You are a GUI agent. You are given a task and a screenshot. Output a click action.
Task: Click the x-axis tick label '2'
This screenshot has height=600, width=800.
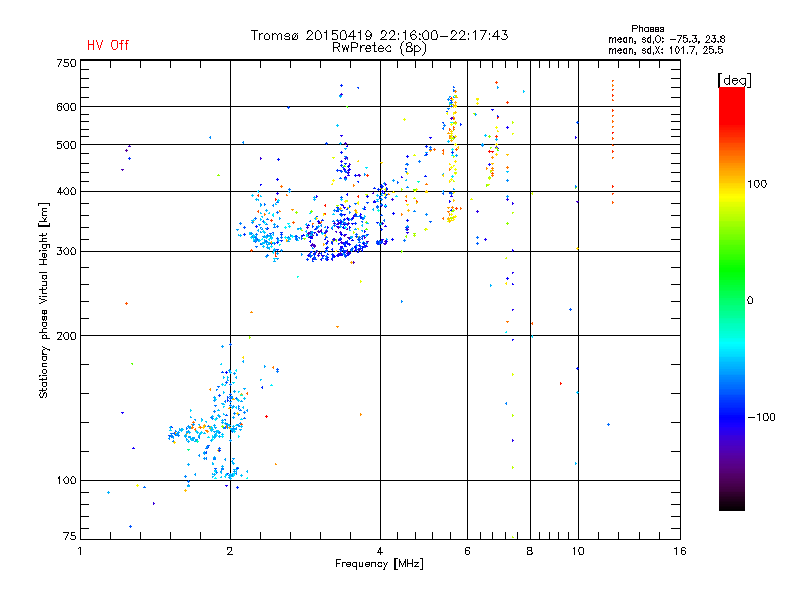pyautogui.click(x=230, y=551)
